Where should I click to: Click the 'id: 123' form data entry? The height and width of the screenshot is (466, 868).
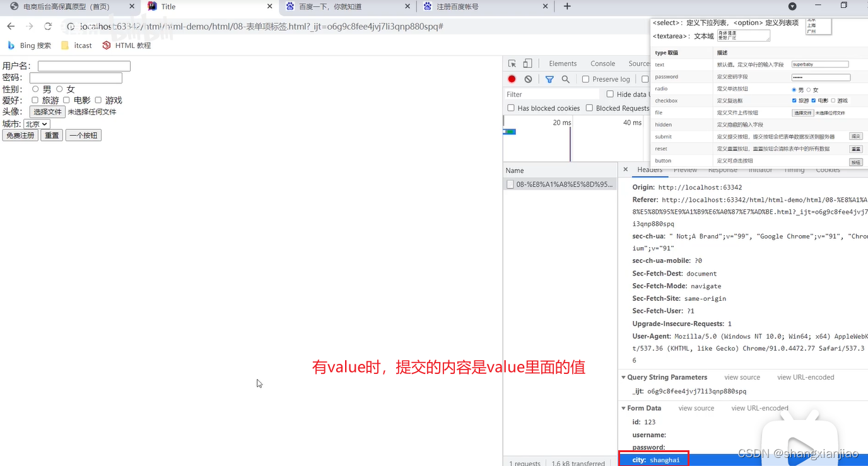(644, 422)
